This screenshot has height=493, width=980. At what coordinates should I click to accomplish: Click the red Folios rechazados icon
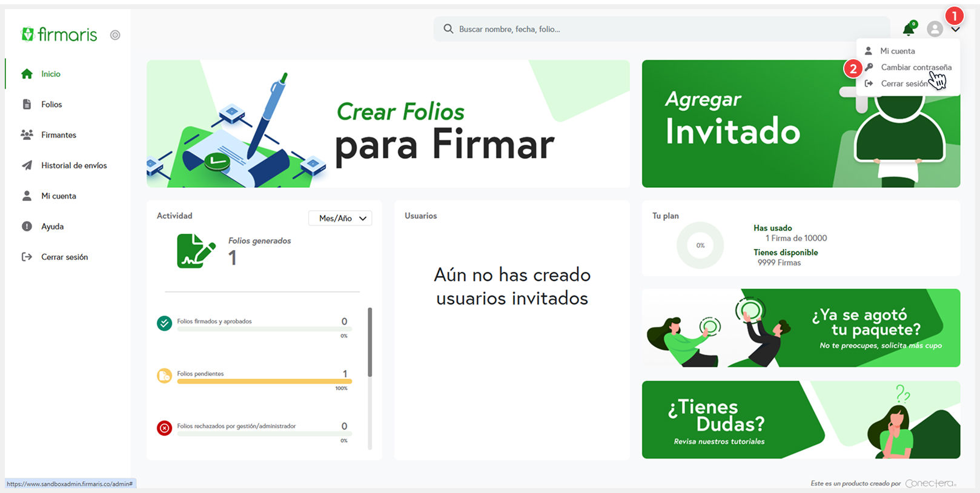click(164, 428)
